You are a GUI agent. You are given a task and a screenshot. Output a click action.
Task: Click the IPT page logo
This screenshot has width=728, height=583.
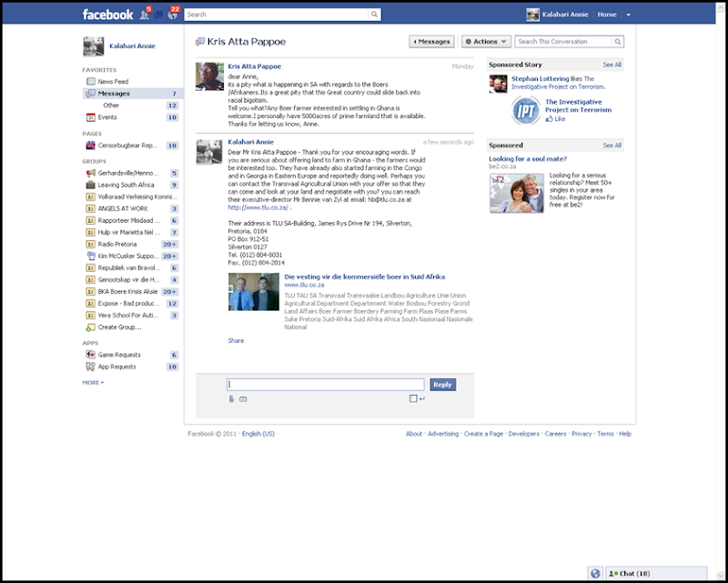click(526, 110)
